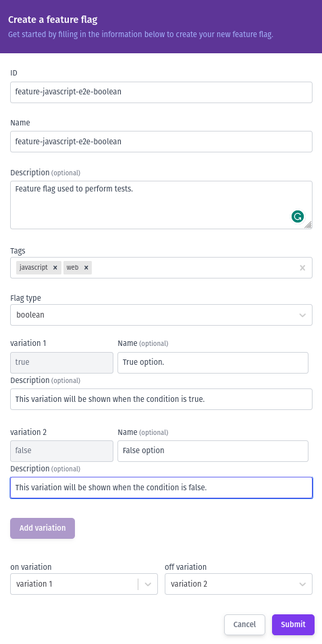The height and width of the screenshot is (644, 322).
Task: Focus the ID input field
Action: click(161, 92)
